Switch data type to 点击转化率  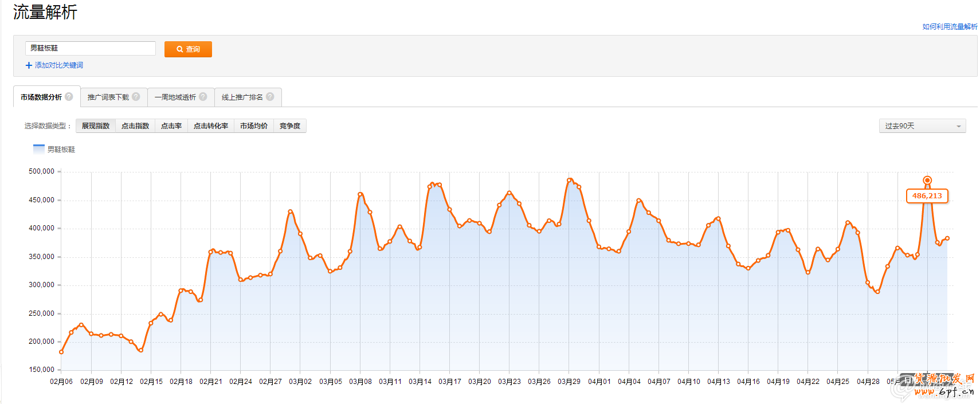coord(211,126)
